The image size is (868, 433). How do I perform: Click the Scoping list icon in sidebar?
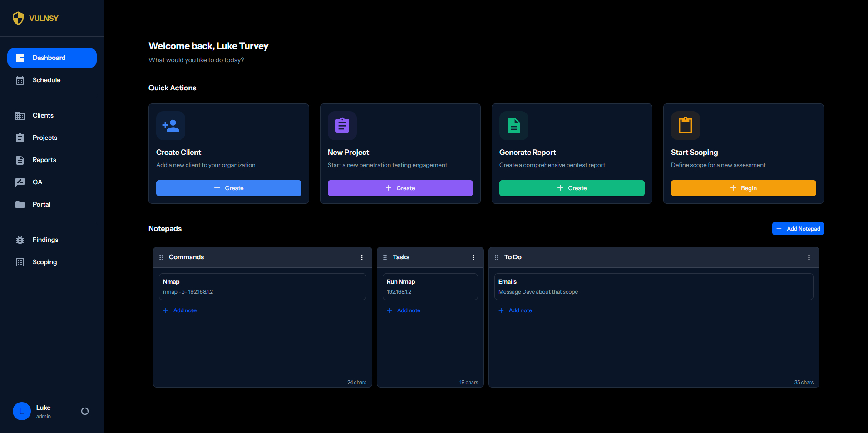(20, 262)
